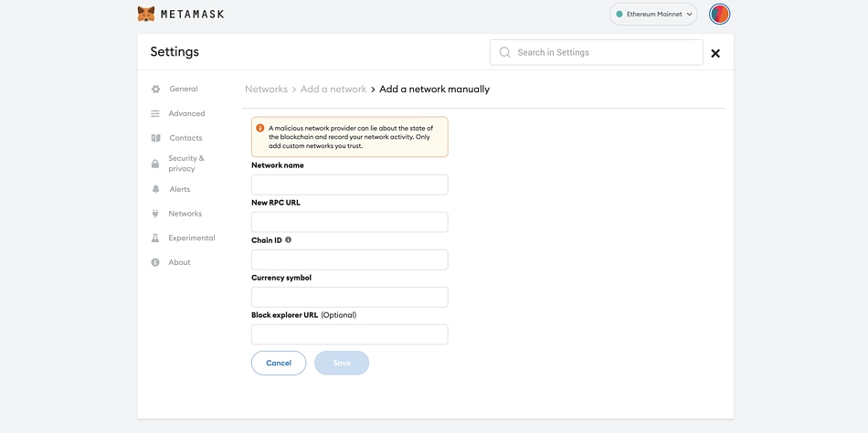Screen dimensions: 868x433
Task: Click the Cancel button
Action: tap(279, 364)
